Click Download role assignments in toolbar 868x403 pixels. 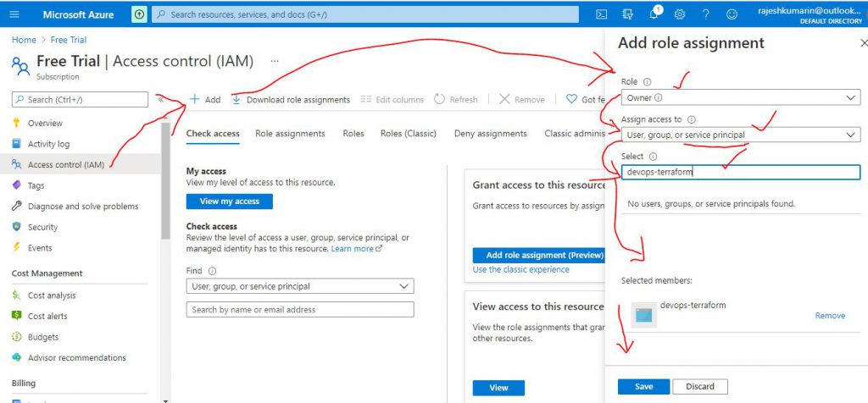291,99
